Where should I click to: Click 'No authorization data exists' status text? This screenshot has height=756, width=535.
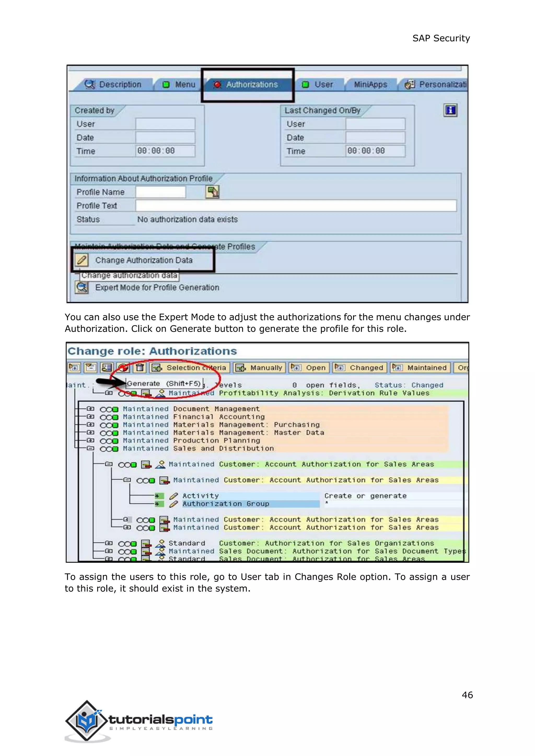(188, 219)
